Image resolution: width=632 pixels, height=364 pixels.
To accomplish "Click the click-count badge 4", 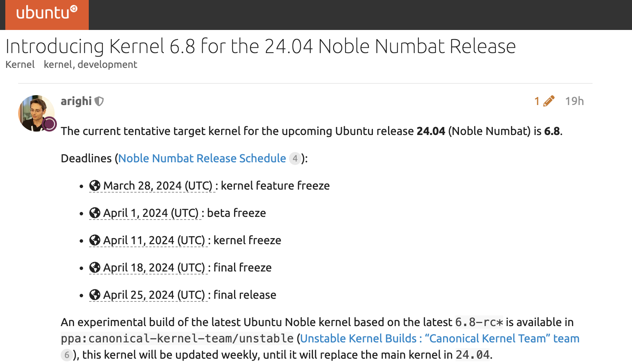I will tap(295, 158).
